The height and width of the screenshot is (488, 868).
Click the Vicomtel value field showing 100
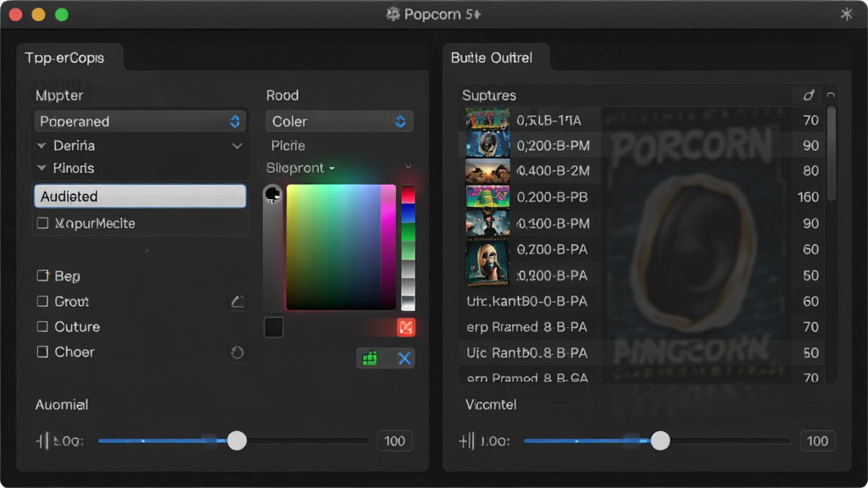click(x=818, y=441)
